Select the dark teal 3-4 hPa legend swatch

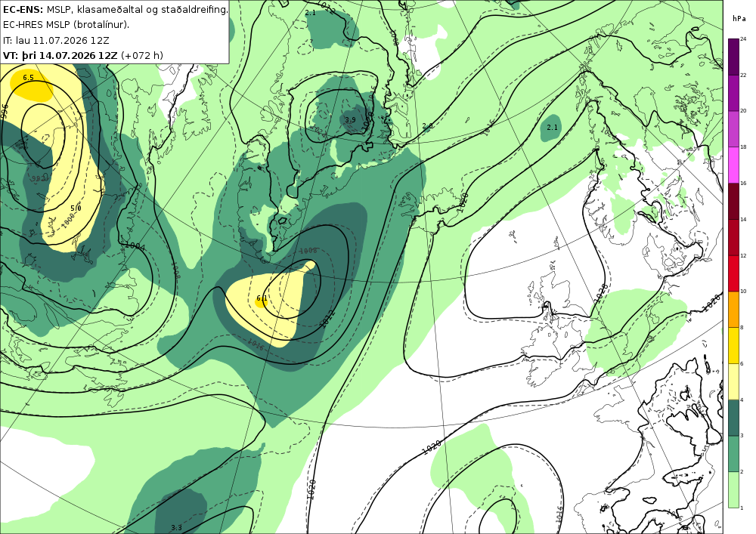point(733,418)
